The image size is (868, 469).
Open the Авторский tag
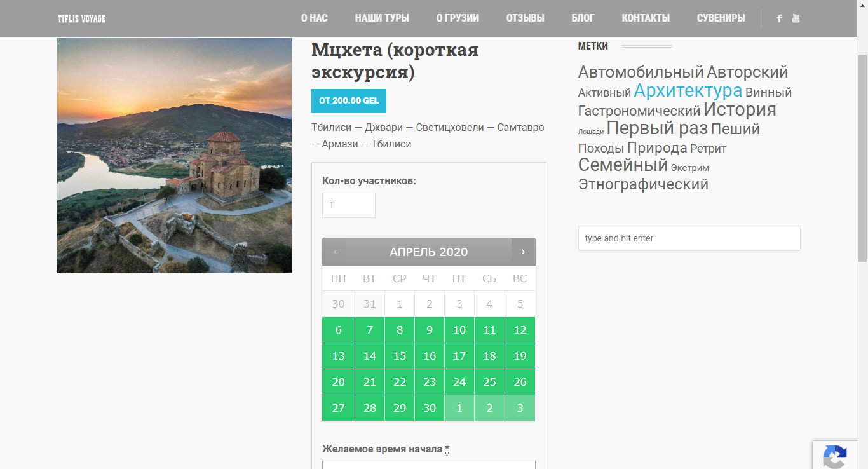(x=747, y=72)
